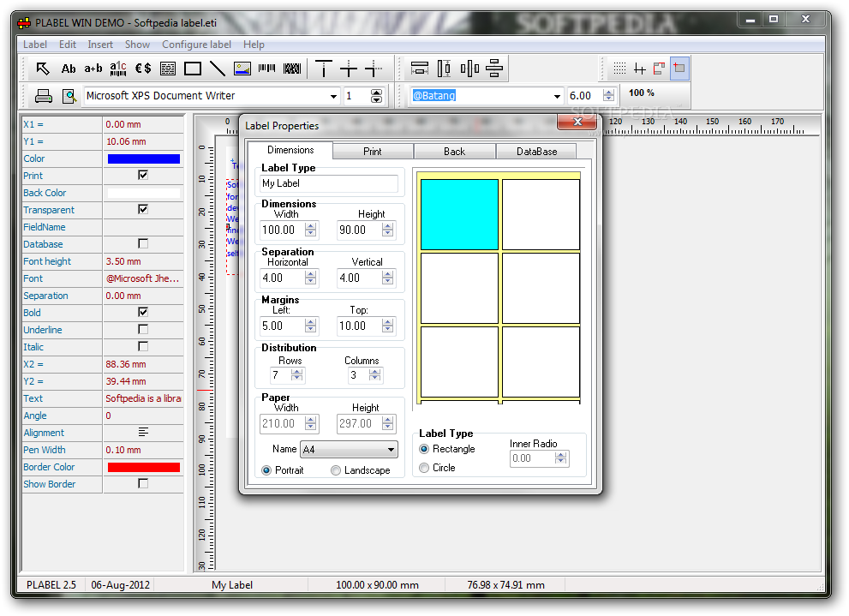Open the Insert menu
The height and width of the screenshot is (616, 849).
(100, 45)
